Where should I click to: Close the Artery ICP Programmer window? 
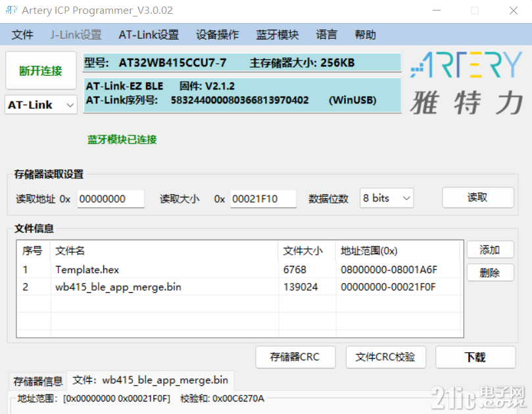514,11
